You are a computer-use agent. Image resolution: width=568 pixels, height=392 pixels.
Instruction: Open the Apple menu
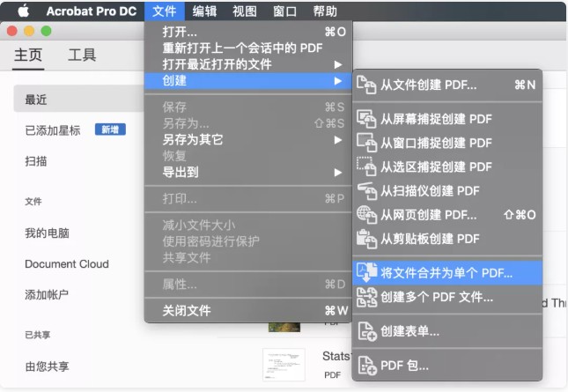tap(23, 11)
